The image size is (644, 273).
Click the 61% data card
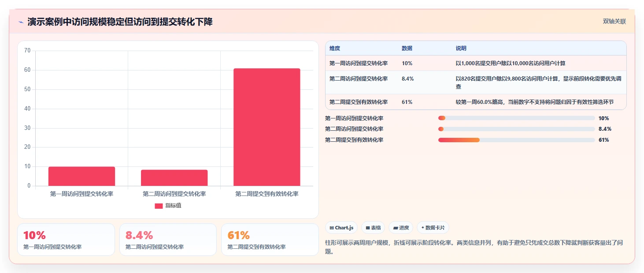270,240
